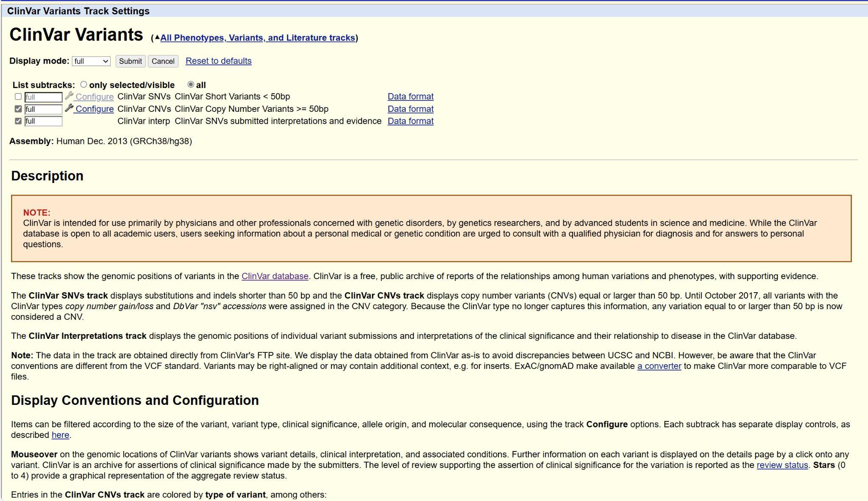Open ClinVar interp visibility dropdown

coord(44,121)
